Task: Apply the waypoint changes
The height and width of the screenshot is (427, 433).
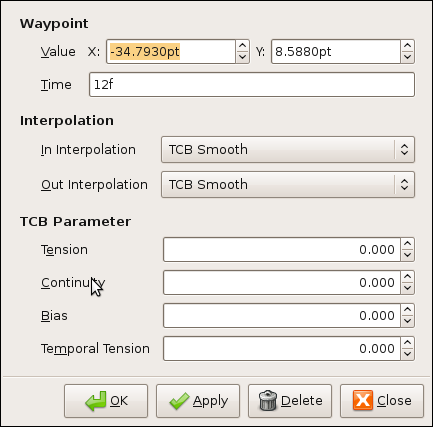Action: click(x=198, y=401)
